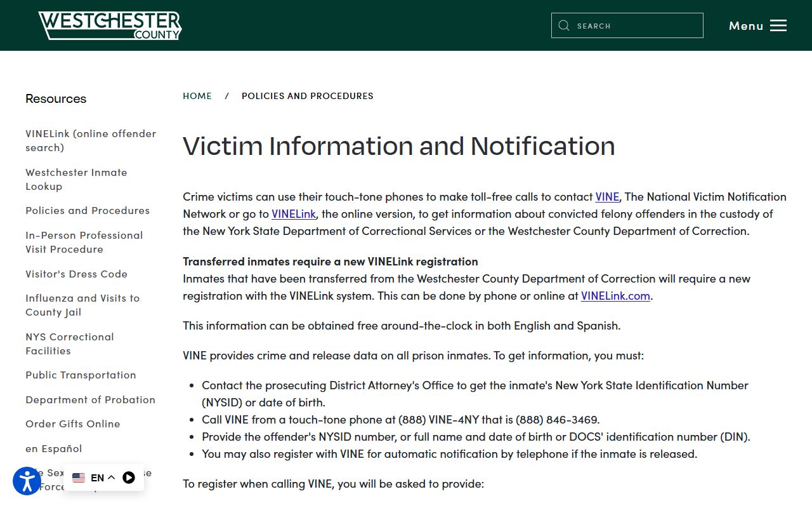Screen dimensions: 812x508
Task: Open the hamburger Menu icon
Action: (x=778, y=25)
